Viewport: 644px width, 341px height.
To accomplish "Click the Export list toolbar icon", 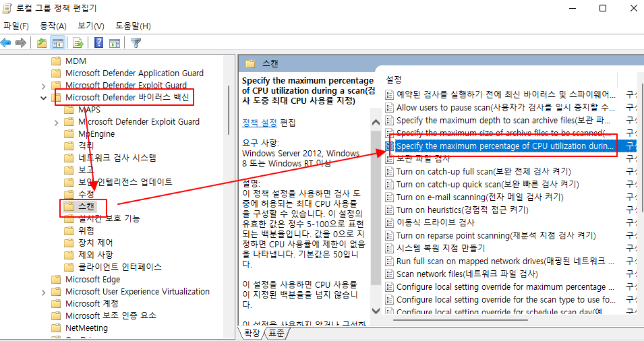I will point(78,42).
